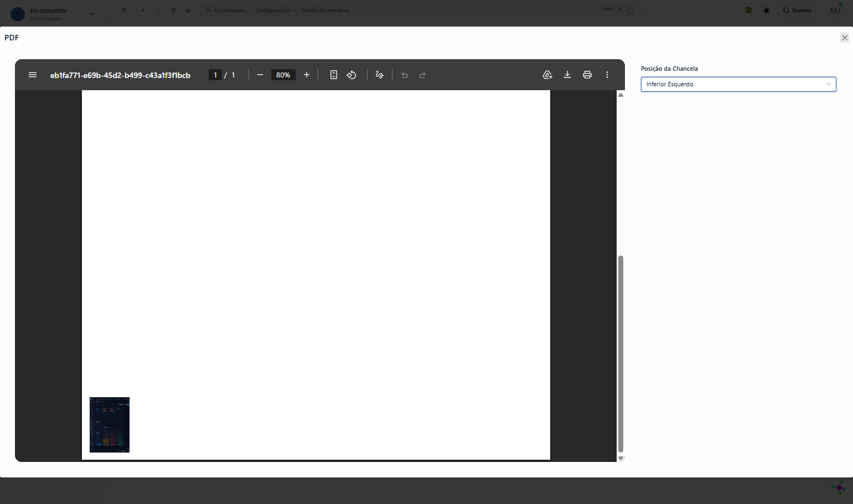
Task: Activate the draw annotation tool
Action: pos(380,75)
